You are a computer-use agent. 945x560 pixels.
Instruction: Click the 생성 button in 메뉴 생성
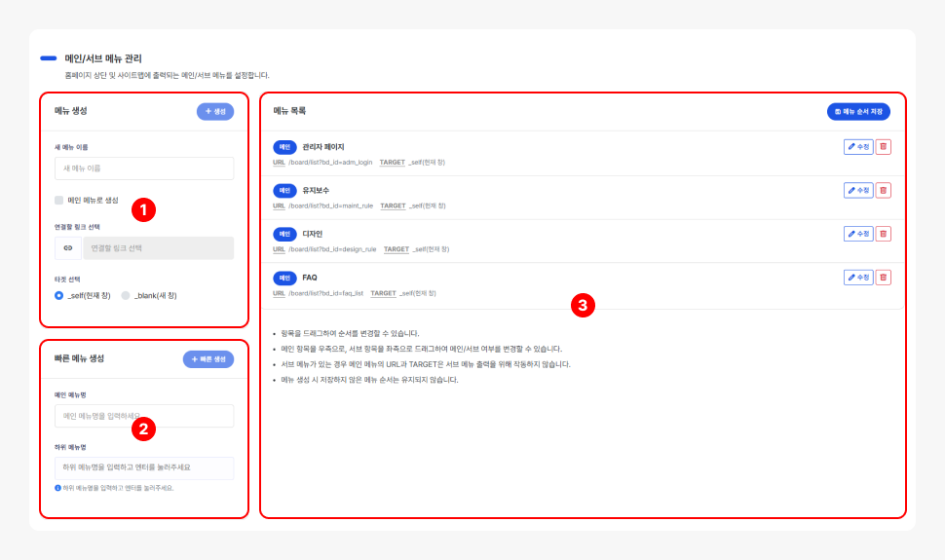click(x=215, y=112)
